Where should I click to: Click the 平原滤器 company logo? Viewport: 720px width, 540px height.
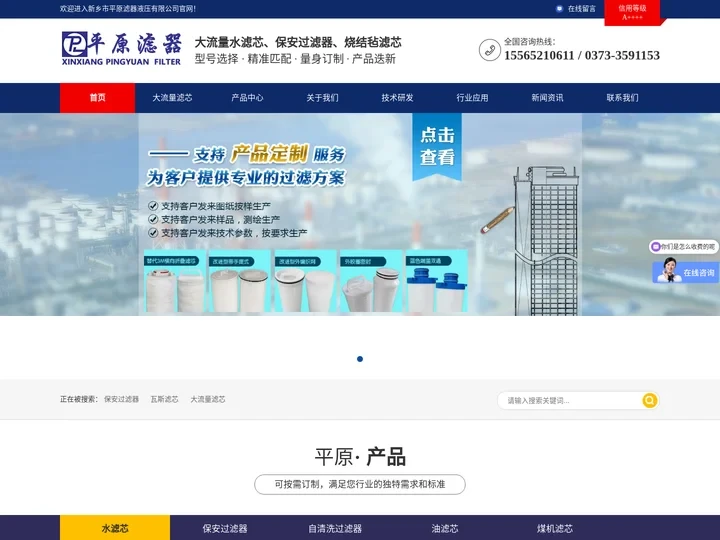coord(121,48)
